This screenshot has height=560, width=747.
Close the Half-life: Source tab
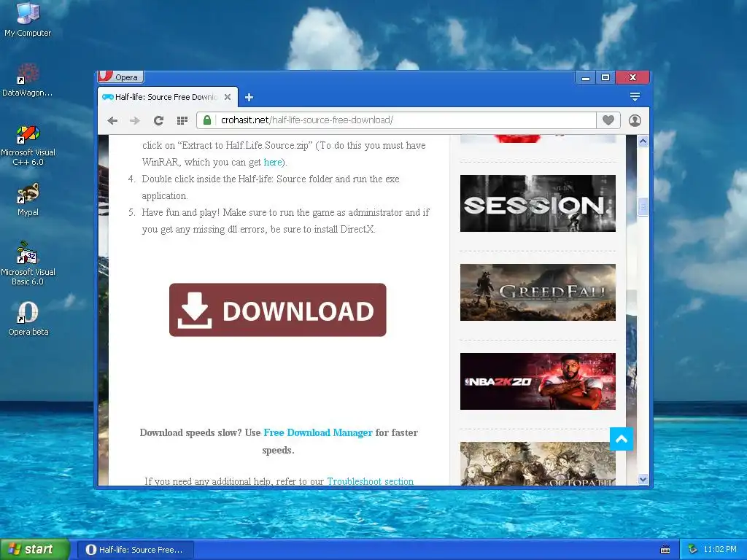pos(228,97)
